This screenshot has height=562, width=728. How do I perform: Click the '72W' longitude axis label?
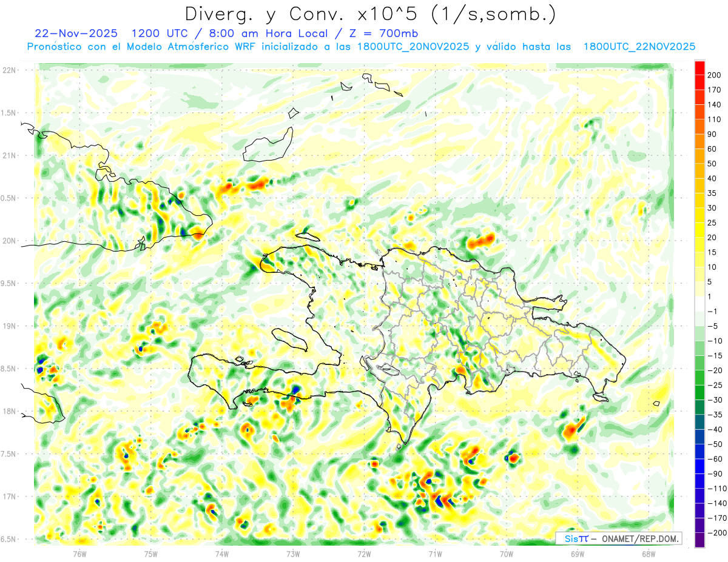click(364, 554)
